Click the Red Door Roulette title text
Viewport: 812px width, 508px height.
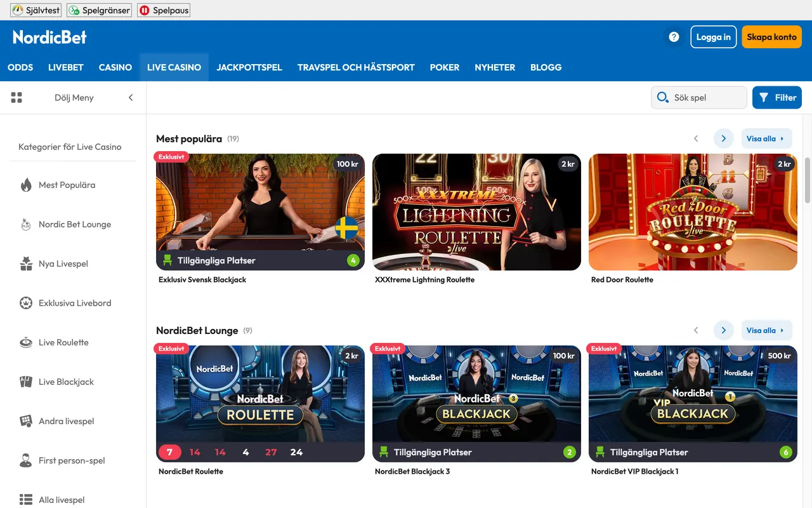click(x=622, y=279)
